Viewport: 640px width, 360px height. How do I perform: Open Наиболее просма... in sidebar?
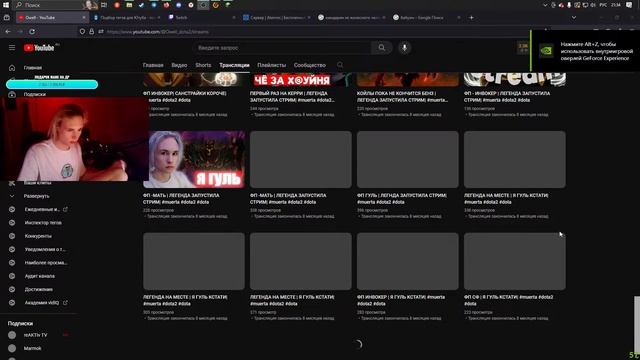46,263
